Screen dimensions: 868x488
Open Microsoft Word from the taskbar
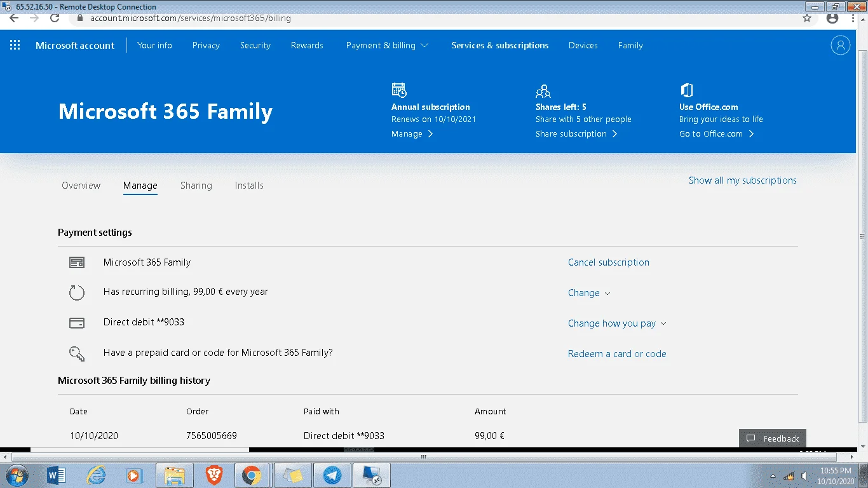57,475
